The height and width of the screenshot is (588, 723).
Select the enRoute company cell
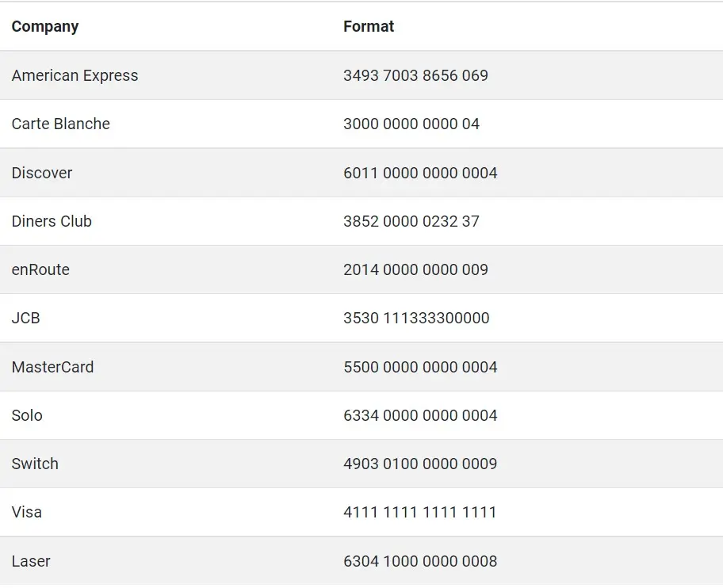(40, 269)
